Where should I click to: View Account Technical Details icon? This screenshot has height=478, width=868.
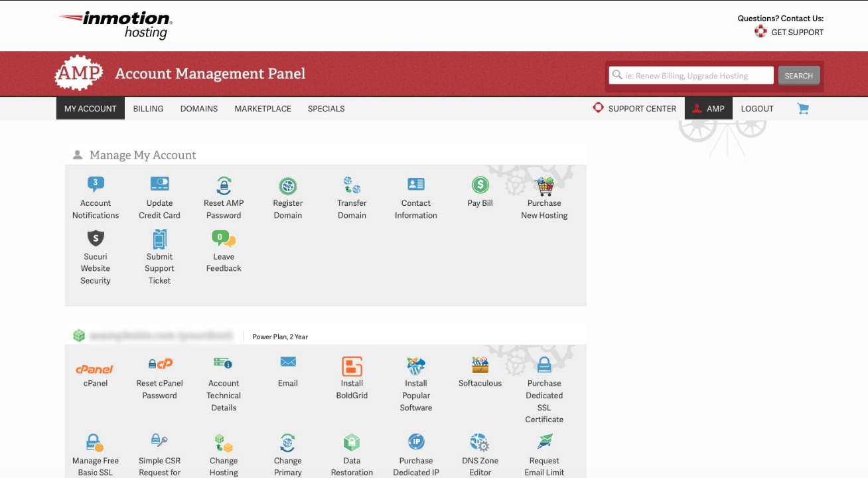click(222, 363)
